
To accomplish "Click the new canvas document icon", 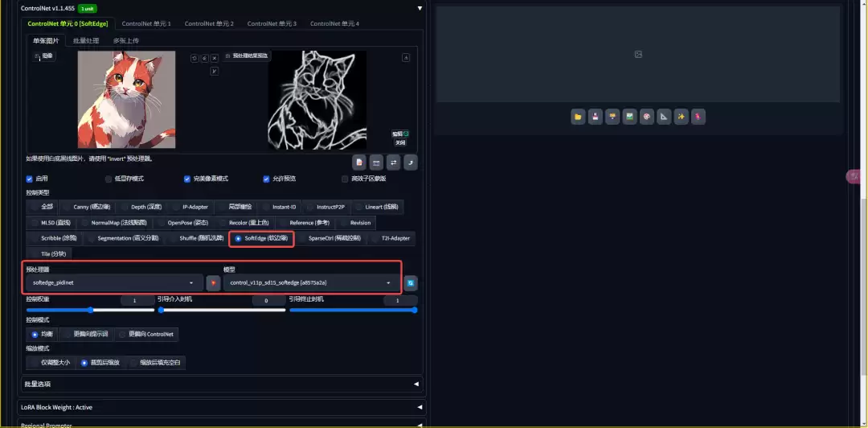I will [x=359, y=163].
